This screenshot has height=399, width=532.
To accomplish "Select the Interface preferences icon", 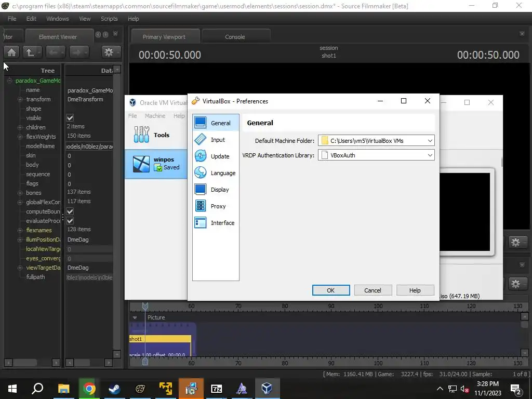I will click(x=200, y=222).
